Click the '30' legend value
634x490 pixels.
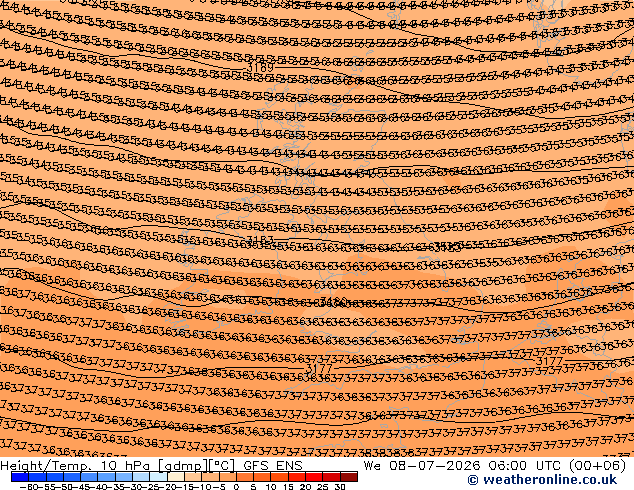click(x=340, y=486)
